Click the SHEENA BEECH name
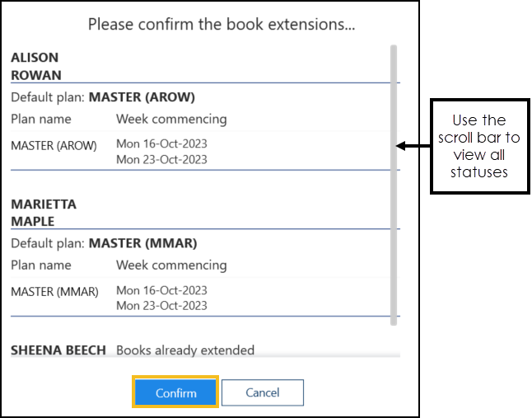The width and height of the screenshot is (532, 418). (58, 350)
